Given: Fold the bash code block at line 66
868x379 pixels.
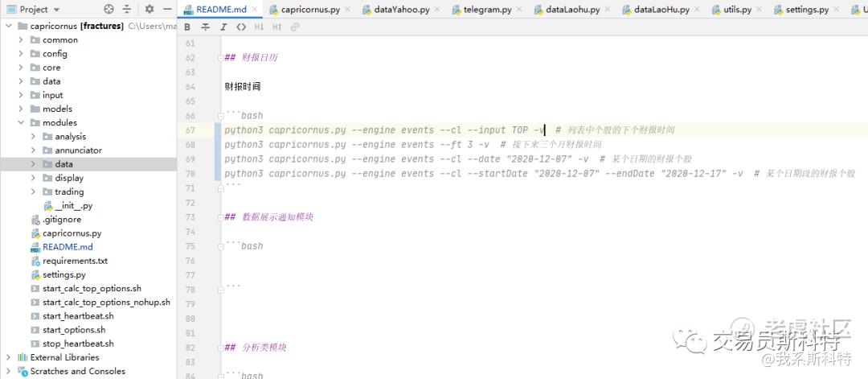Looking at the screenshot, I should tap(220, 116).
